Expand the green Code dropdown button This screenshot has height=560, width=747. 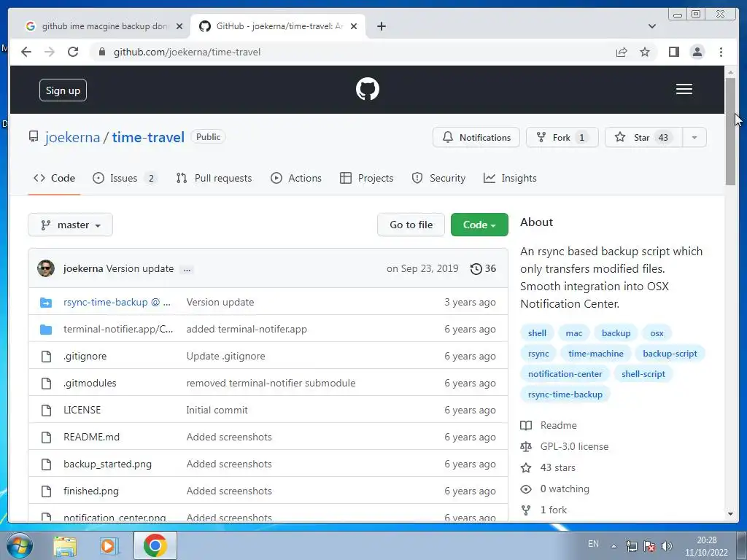click(479, 225)
